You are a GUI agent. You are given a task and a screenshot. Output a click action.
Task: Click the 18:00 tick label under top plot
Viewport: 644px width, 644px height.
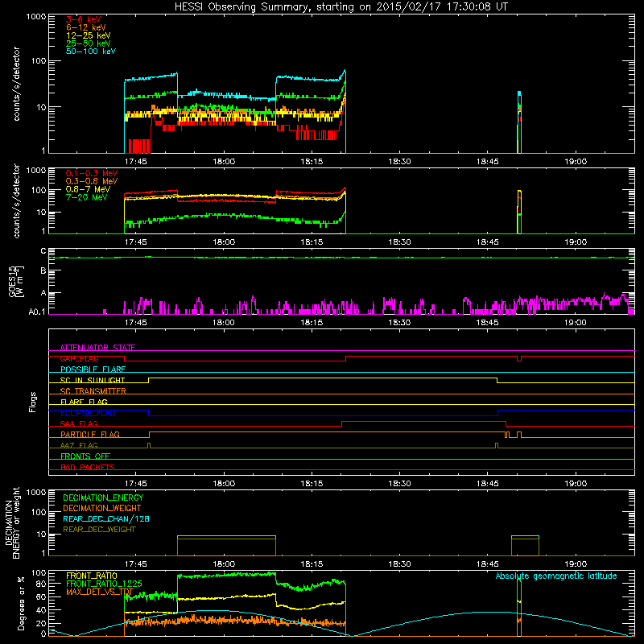pyautogui.click(x=224, y=162)
